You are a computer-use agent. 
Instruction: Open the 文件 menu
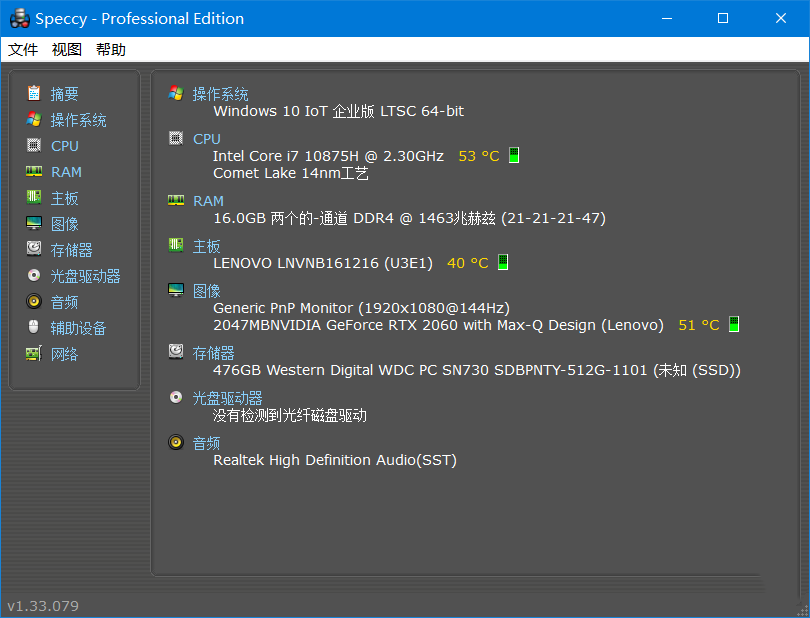23,50
